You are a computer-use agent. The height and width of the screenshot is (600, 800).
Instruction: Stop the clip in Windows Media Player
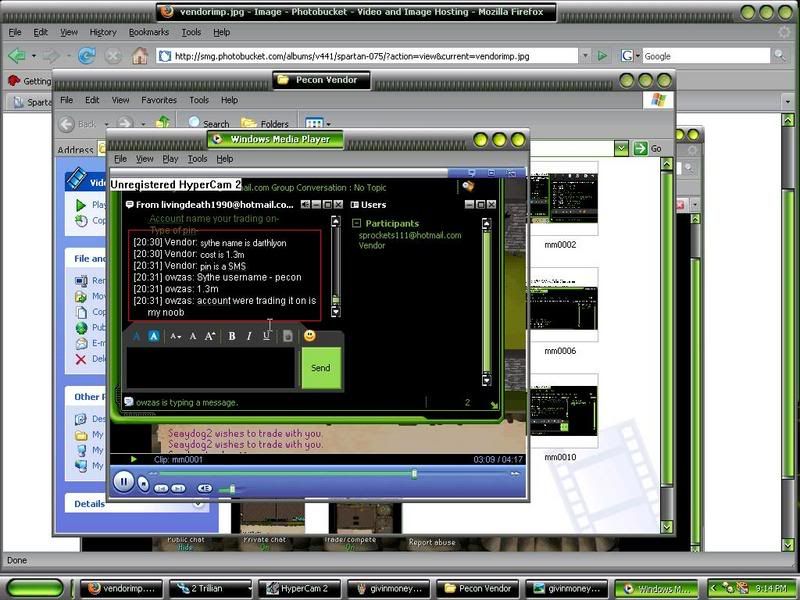(144, 483)
